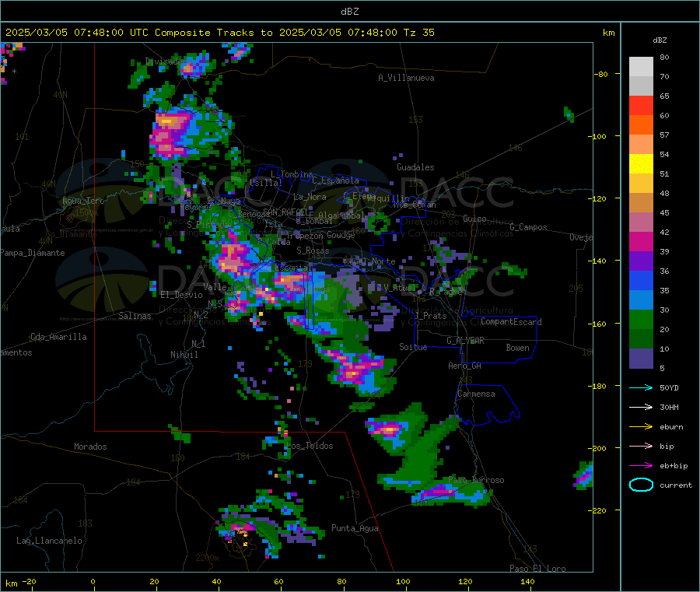
Task: Click the magenta eb+bip arrow legend
Action: pos(641,466)
